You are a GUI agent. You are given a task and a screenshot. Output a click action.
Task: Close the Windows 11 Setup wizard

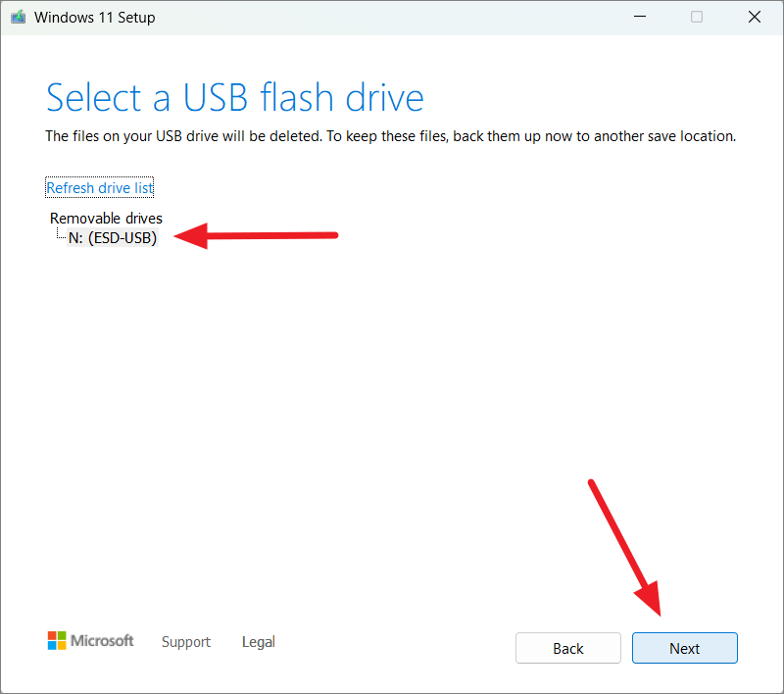[x=754, y=17]
